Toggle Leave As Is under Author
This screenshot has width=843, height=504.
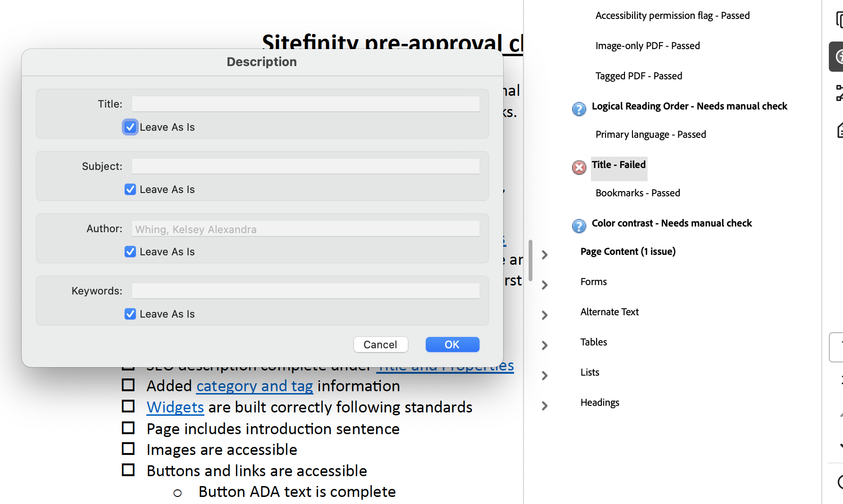pyautogui.click(x=130, y=252)
